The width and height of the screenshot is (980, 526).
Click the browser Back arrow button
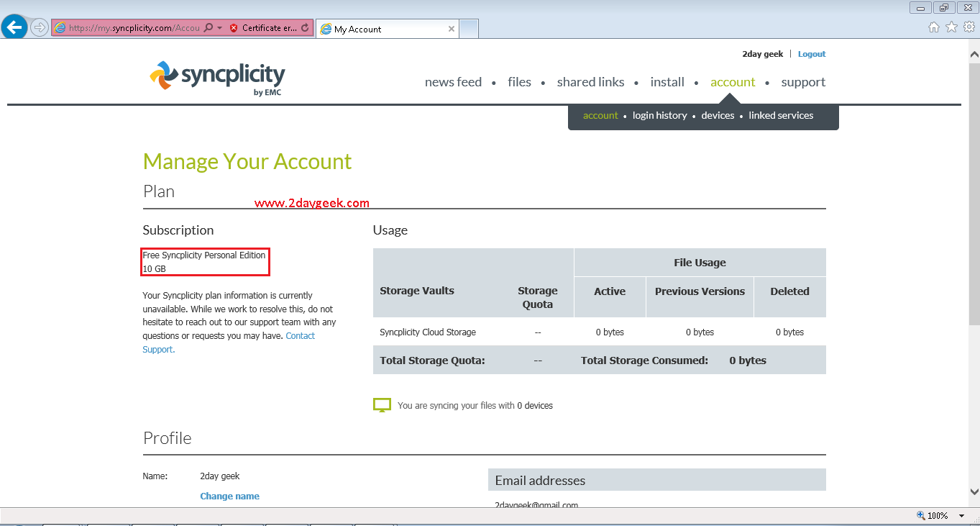pyautogui.click(x=14, y=27)
